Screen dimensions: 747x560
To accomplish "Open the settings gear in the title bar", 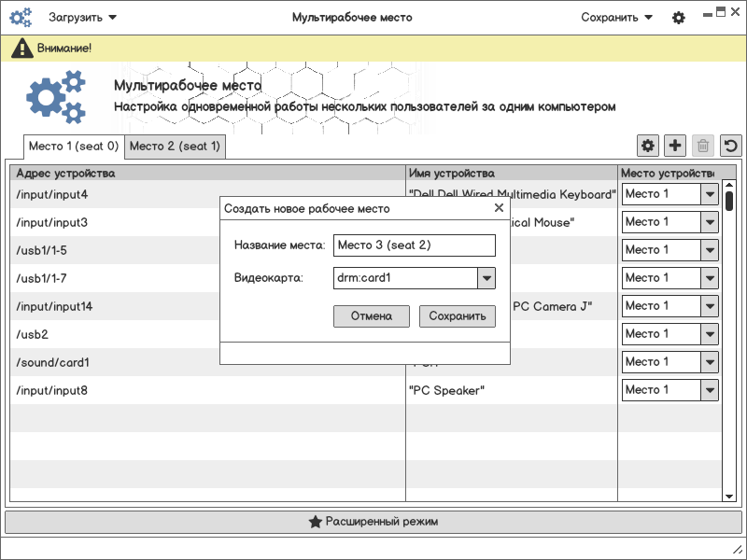I will tap(679, 18).
